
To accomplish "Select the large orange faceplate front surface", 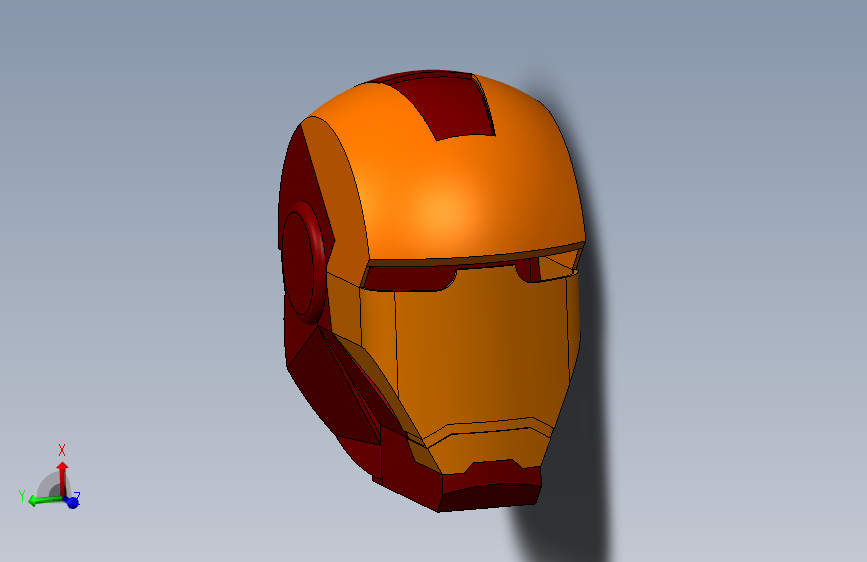I will click(481, 348).
